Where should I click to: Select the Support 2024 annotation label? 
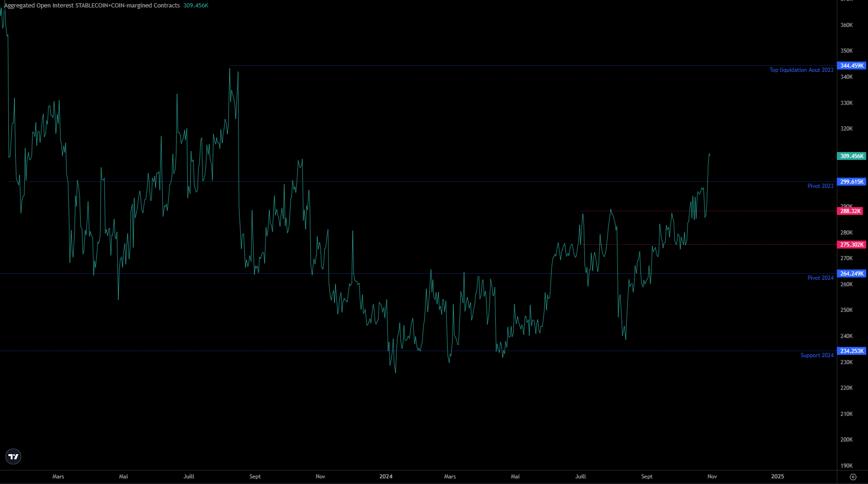[x=817, y=355]
